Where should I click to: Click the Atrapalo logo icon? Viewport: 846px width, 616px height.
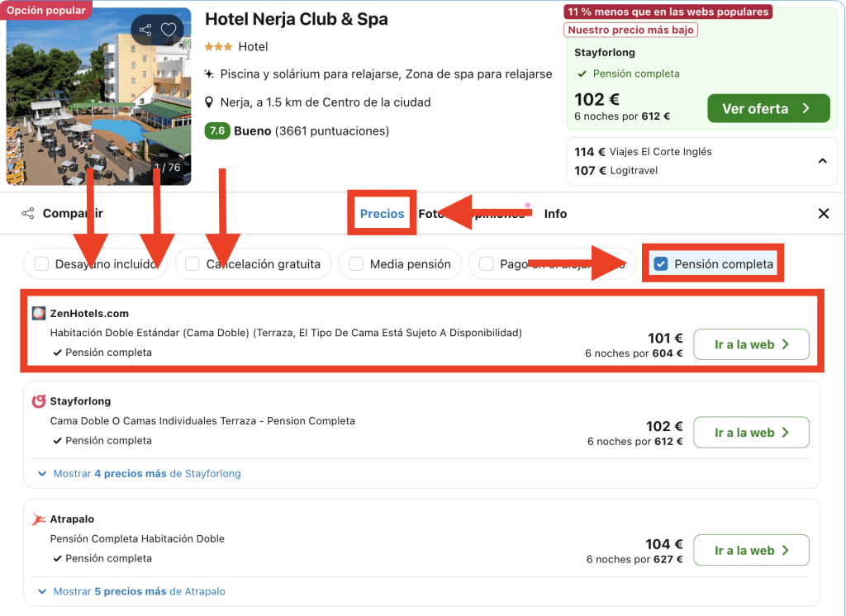(x=38, y=519)
